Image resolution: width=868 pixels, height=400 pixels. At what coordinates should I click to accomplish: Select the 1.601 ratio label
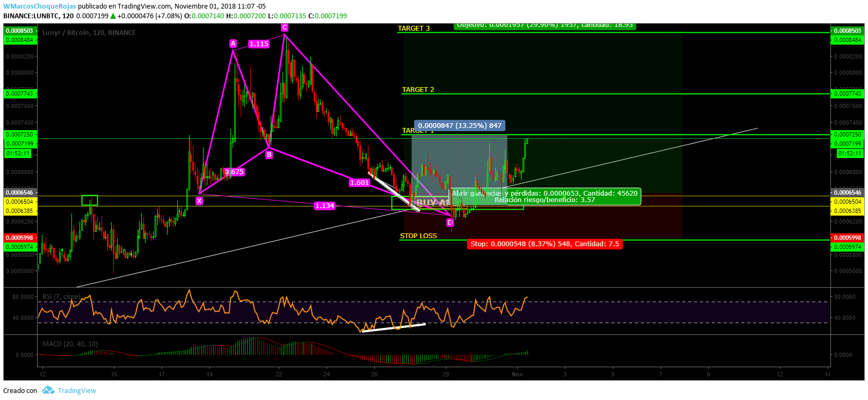pos(359,183)
